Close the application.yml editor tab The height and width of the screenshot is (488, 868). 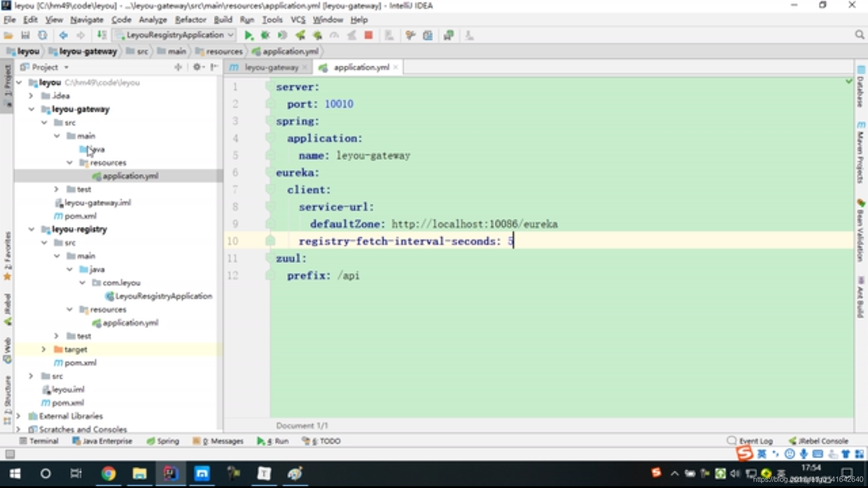coord(396,67)
